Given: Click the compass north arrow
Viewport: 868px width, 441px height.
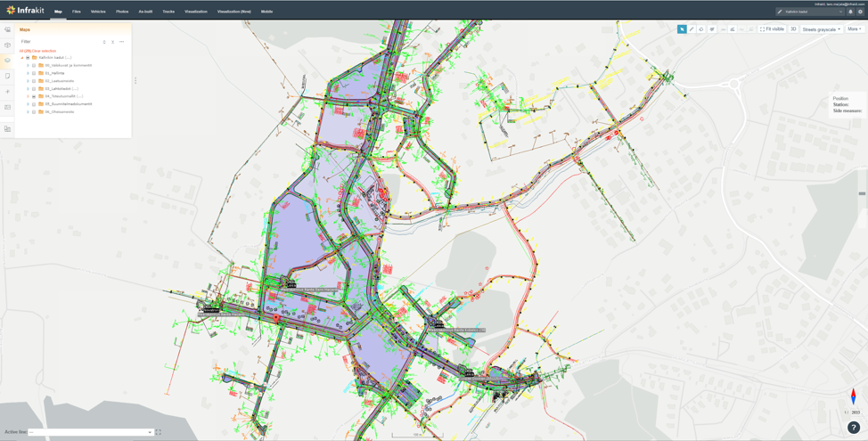Looking at the screenshot, I should [x=853, y=396].
